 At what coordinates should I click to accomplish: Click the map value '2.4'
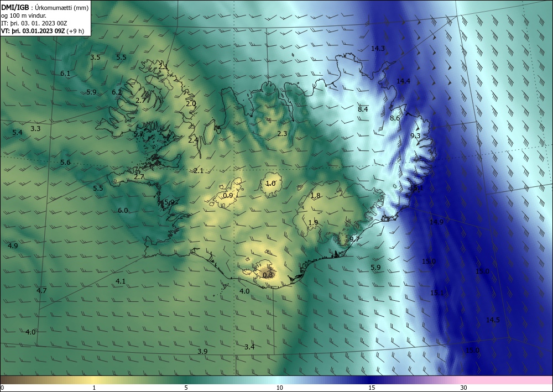click(193, 140)
